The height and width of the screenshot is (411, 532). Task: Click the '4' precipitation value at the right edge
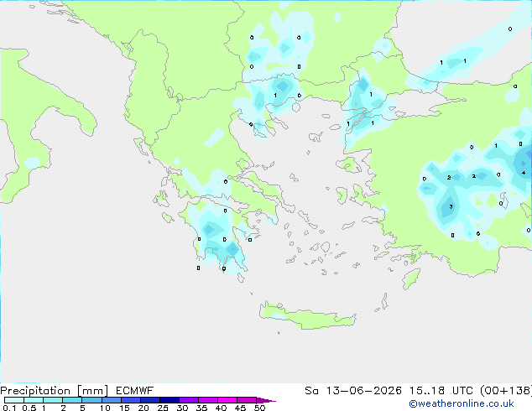click(x=524, y=173)
